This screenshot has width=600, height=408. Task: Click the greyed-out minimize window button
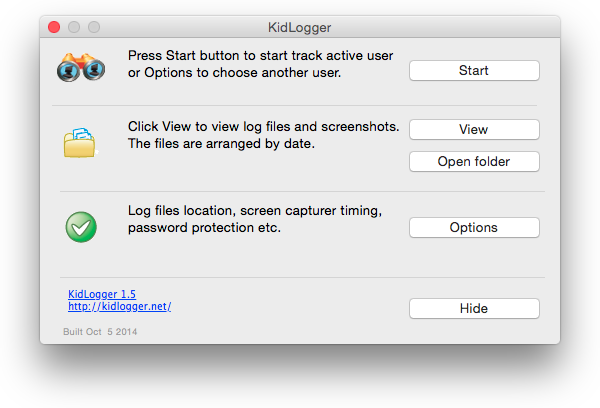[74, 27]
